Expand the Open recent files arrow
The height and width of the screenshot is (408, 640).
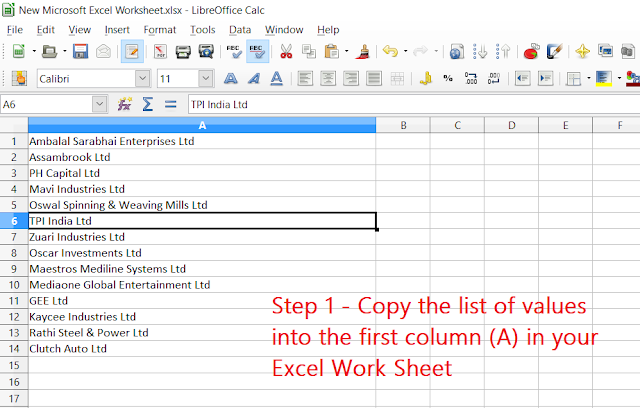64,51
